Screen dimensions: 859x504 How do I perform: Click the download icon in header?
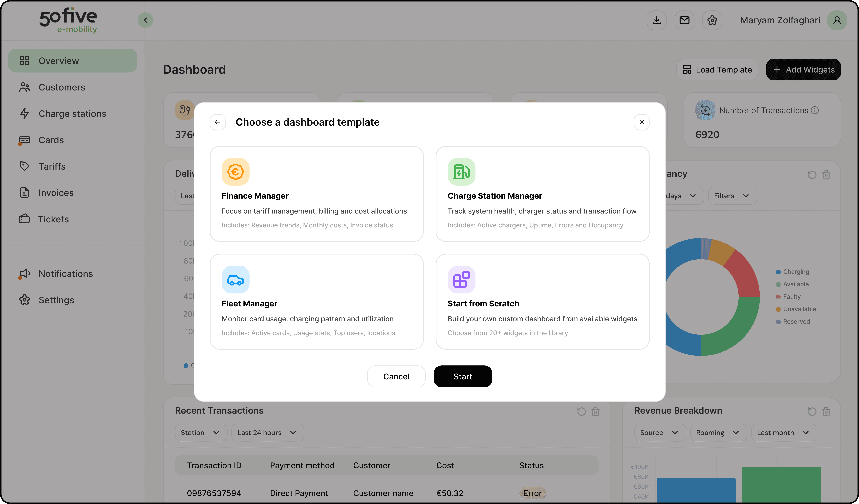click(x=657, y=20)
